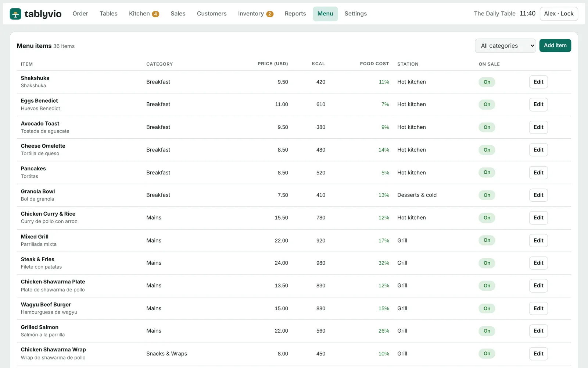Click the PRICE (USD) column header

pyautogui.click(x=273, y=64)
